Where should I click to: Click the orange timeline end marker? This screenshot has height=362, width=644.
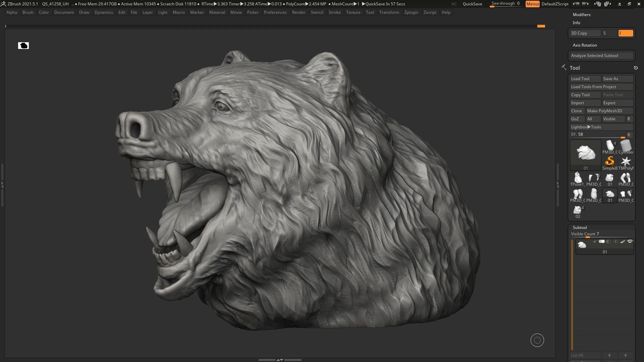pos(541,26)
